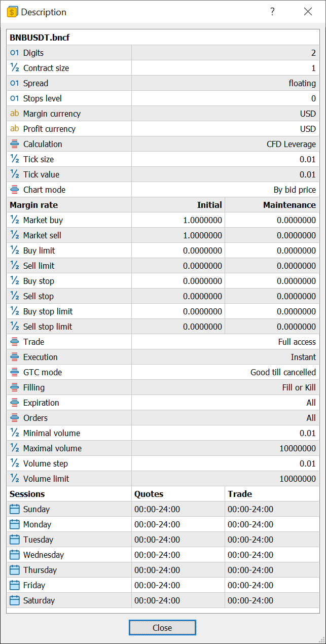This screenshot has width=326, height=644.
Task: Click the icon next to Sell stop limit
Action: tap(14, 327)
